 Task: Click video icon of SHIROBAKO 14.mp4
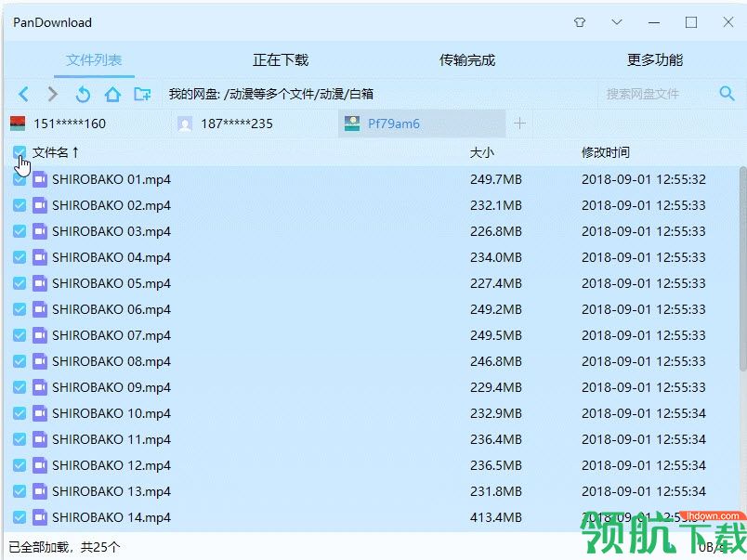40,517
